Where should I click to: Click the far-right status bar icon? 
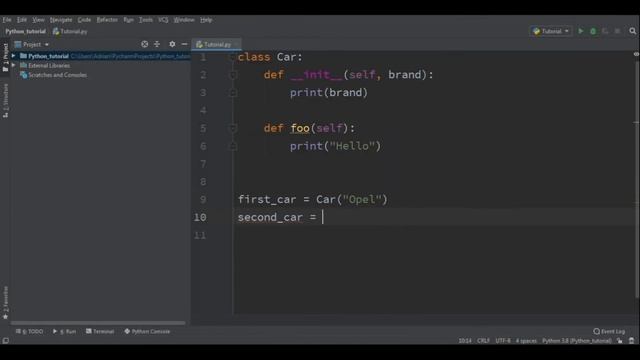coord(631,340)
